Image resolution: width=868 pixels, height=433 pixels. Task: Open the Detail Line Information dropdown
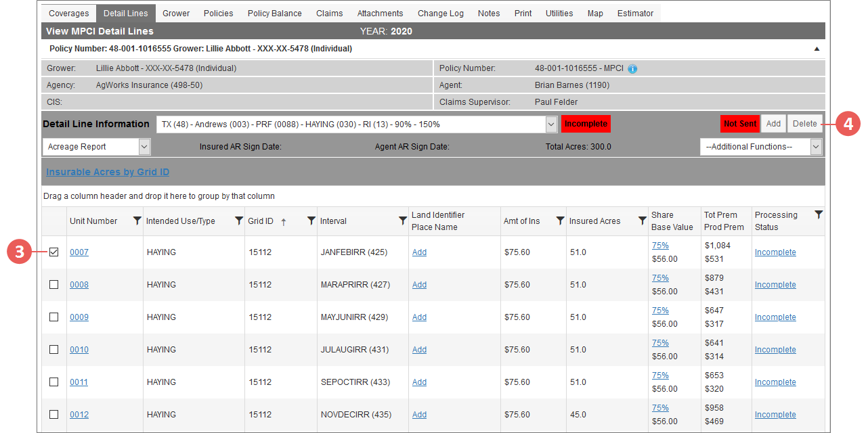(x=357, y=124)
